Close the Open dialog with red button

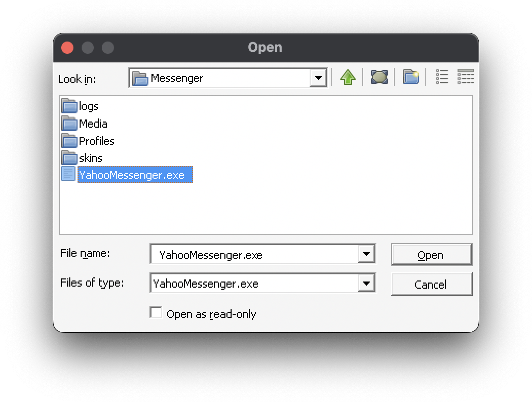(67, 48)
